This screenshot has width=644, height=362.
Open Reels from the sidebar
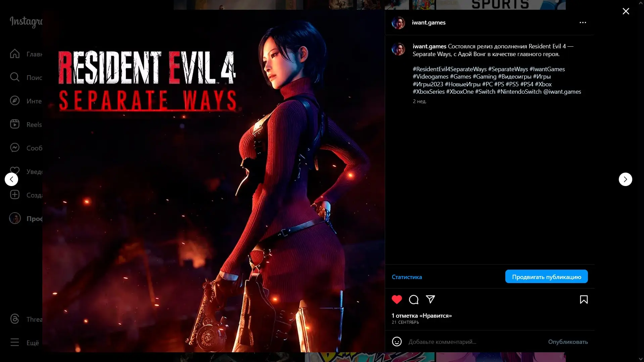click(x=15, y=124)
